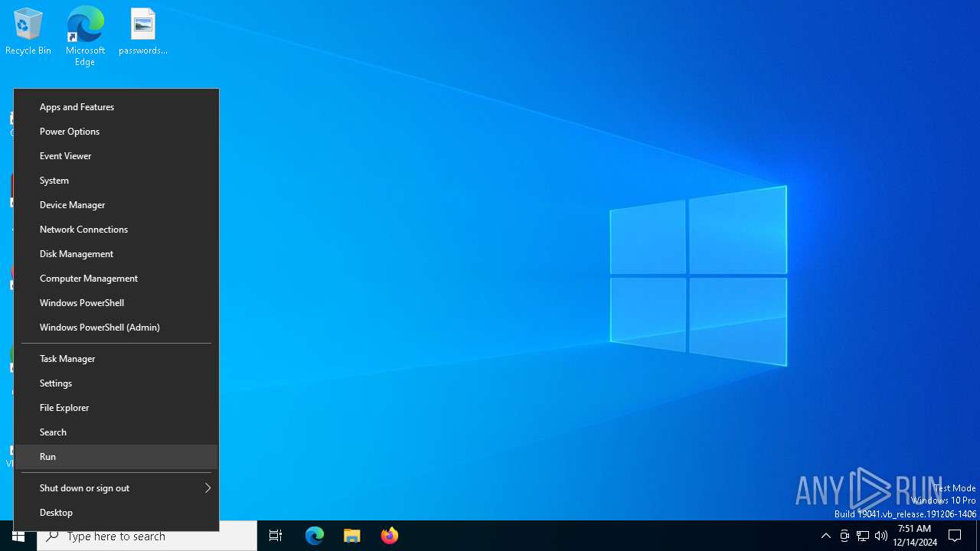This screenshot has width=980, height=551.
Task: Open Task Manager from the menu
Action: [116, 359]
